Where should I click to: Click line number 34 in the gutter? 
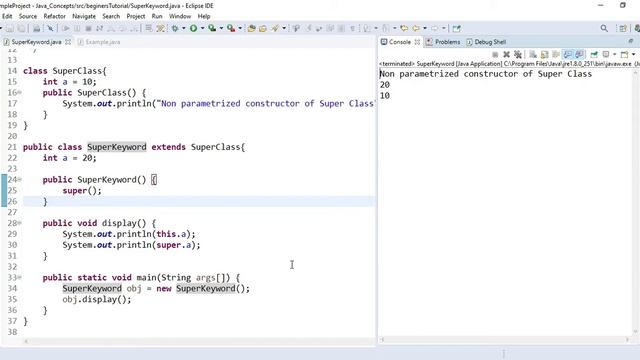click(12, 289)
